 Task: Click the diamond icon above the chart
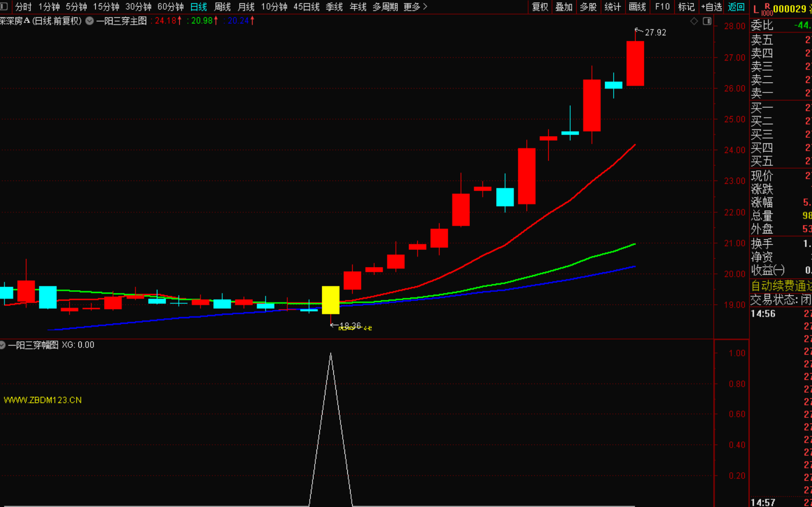tap(694, 21)
